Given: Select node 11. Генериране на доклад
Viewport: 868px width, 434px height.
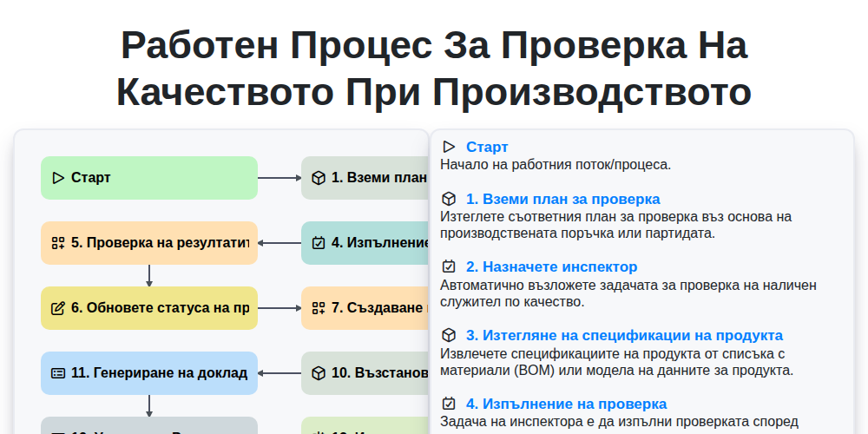Looking at the screenshot, I should click(x=149, y=373).
